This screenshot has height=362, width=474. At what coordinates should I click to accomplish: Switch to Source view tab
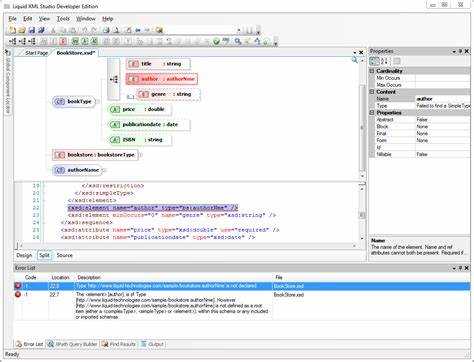(x=64, y=255)
